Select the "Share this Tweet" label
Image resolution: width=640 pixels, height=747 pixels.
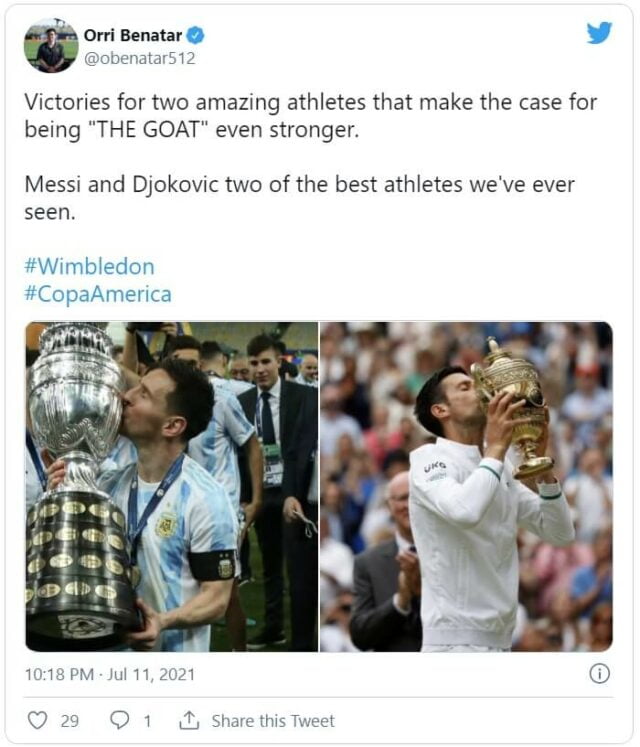coord(273,720)
